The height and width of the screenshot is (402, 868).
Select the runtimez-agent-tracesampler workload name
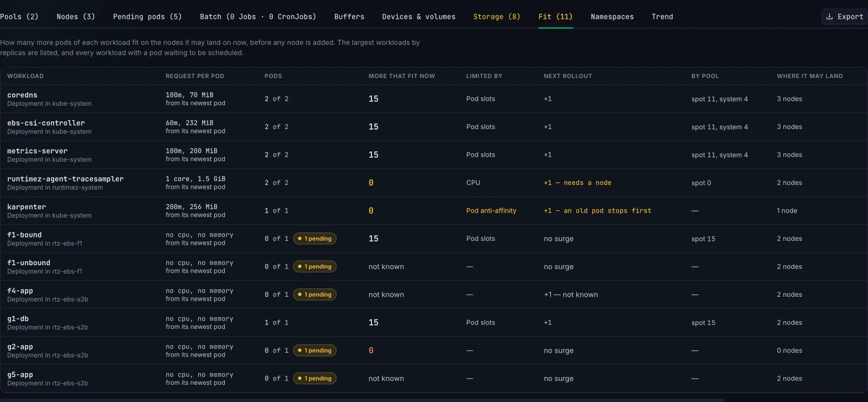pos(65,179)
